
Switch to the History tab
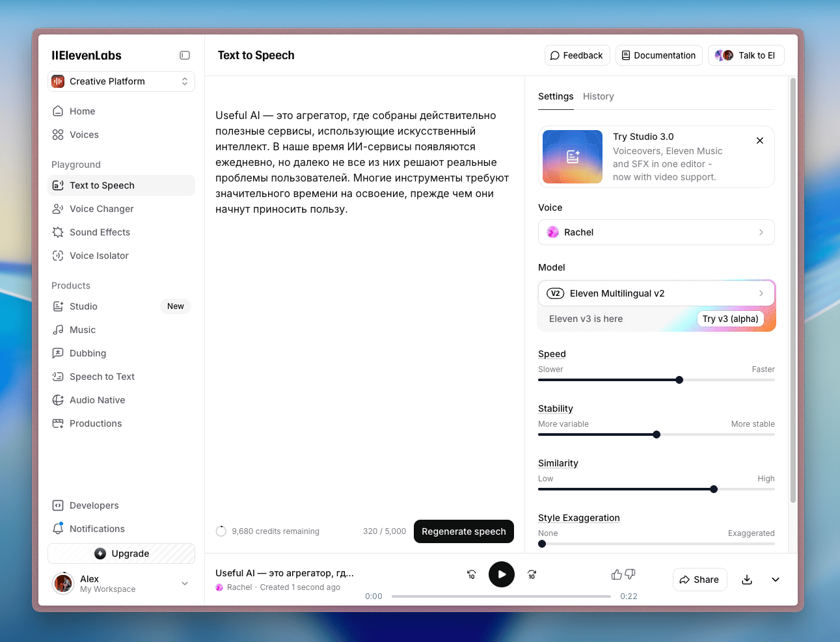(x=598, y=96)
